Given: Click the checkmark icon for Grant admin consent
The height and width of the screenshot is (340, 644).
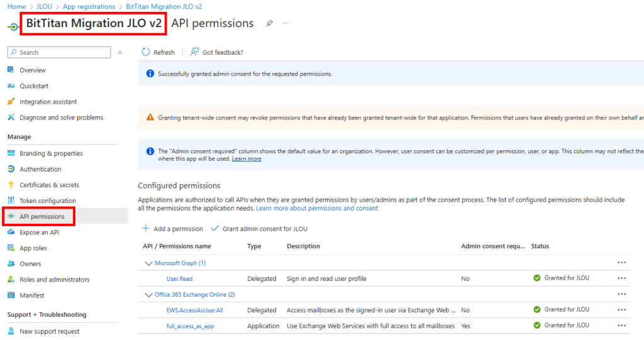Looking at the screenshot, I should (215, 228).
